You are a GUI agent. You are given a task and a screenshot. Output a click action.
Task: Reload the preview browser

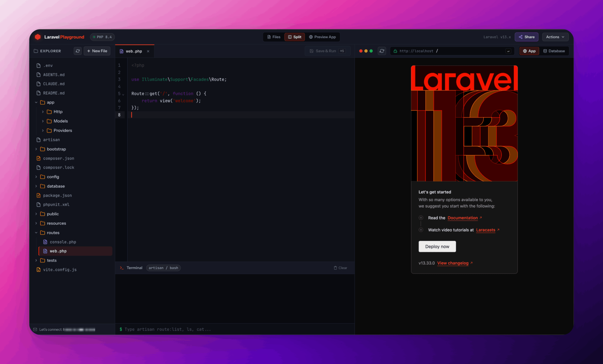pyautogui.click(x=382, y=51)
